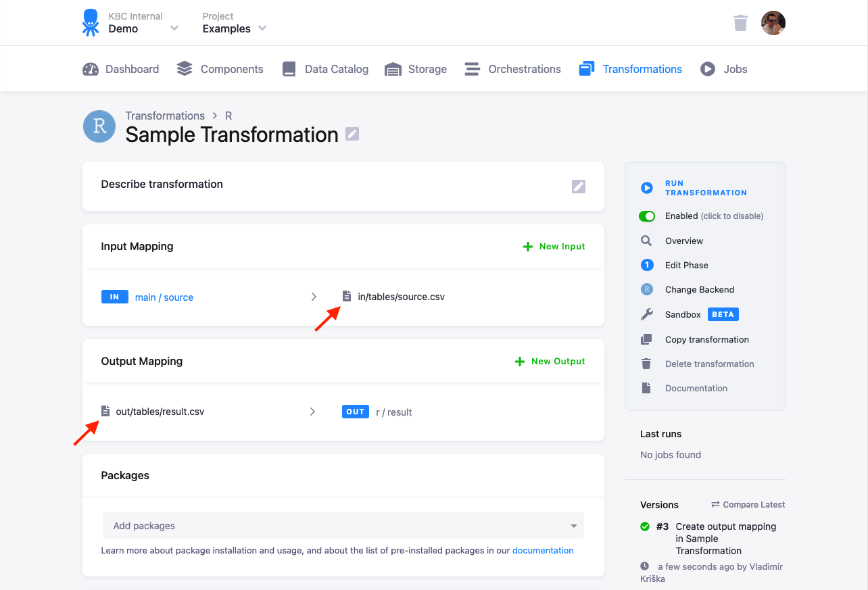This screenshot has height=590, width=868.
Task: Click Run Transformation
Action: pos(706,188)
